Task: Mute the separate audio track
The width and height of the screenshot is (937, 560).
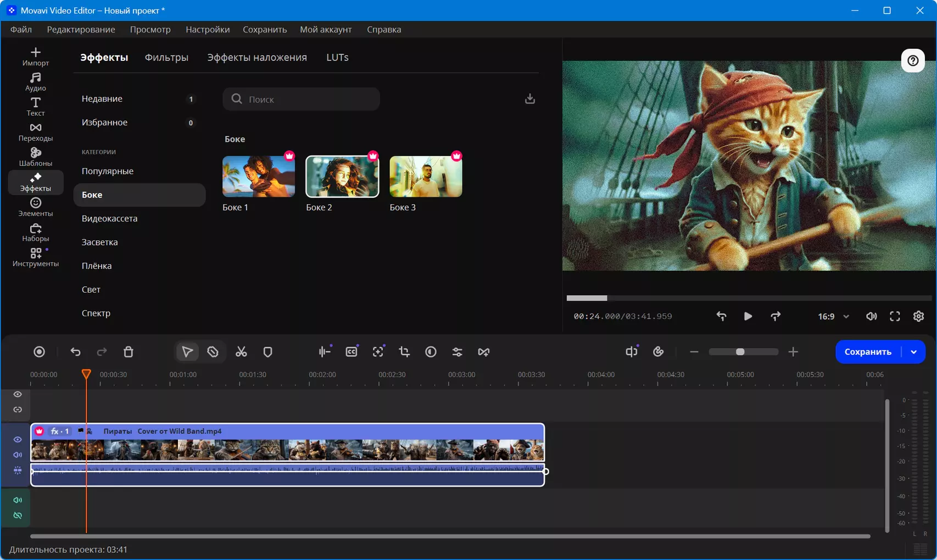Action: pos(18,500)
